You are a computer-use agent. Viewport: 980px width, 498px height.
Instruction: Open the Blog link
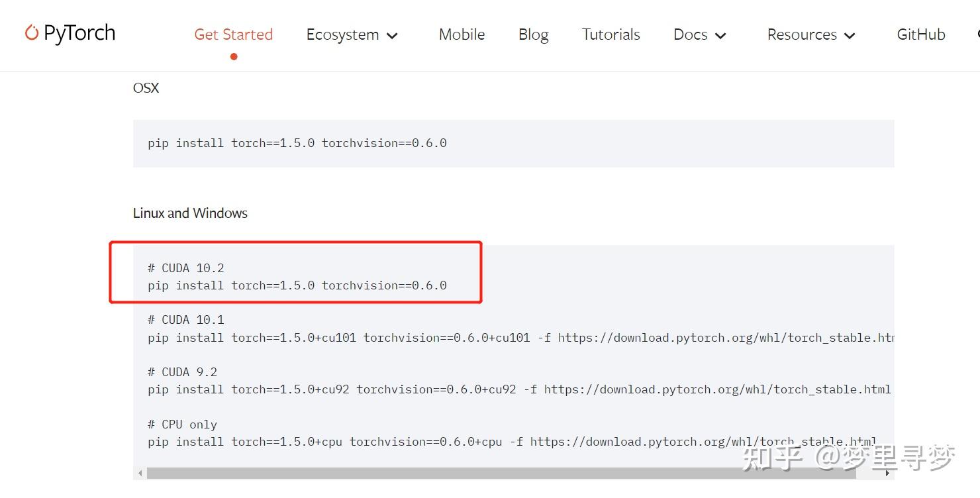point(533,34)
